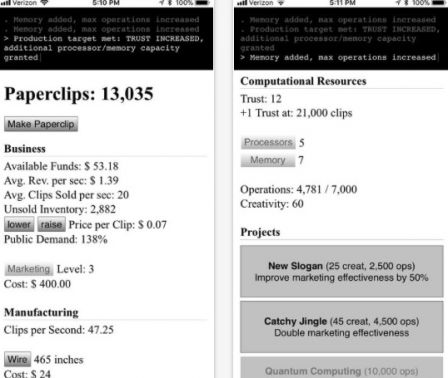Select the Quantum Computing project

pos(342,368)
